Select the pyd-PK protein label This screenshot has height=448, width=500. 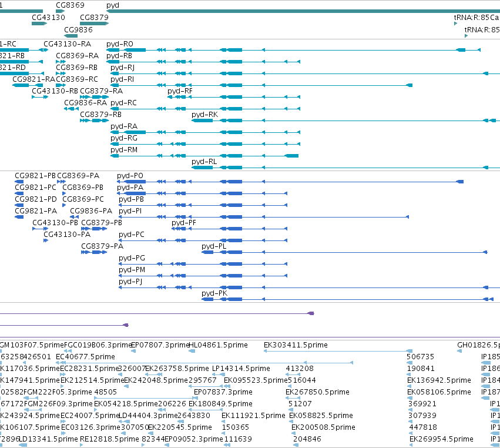click(x=214, y=293)
